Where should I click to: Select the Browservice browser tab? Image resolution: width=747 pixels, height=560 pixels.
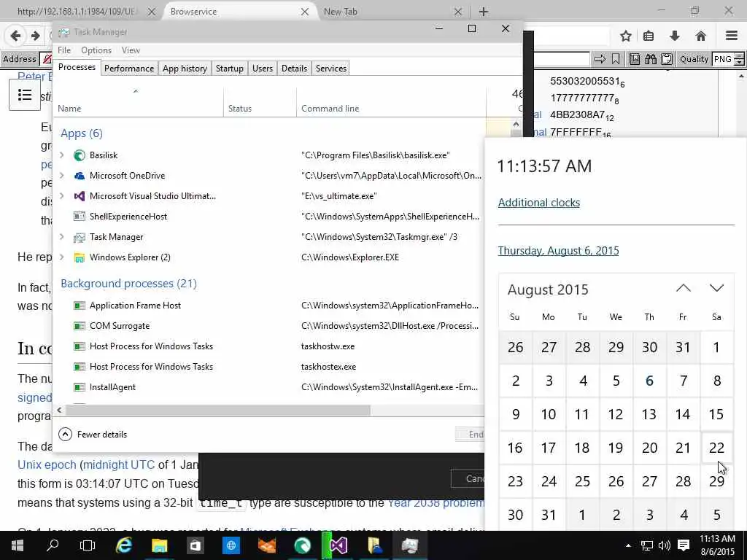[x=239, y=12]
